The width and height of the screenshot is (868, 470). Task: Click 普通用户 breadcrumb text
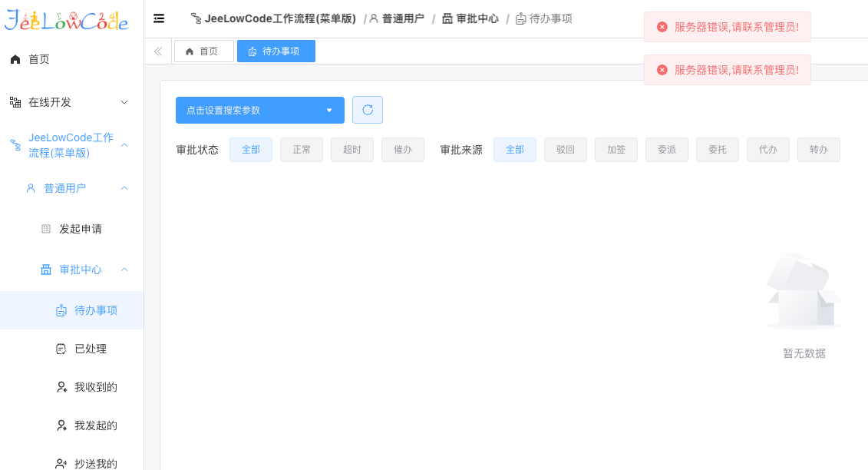(x=403, y=19)
